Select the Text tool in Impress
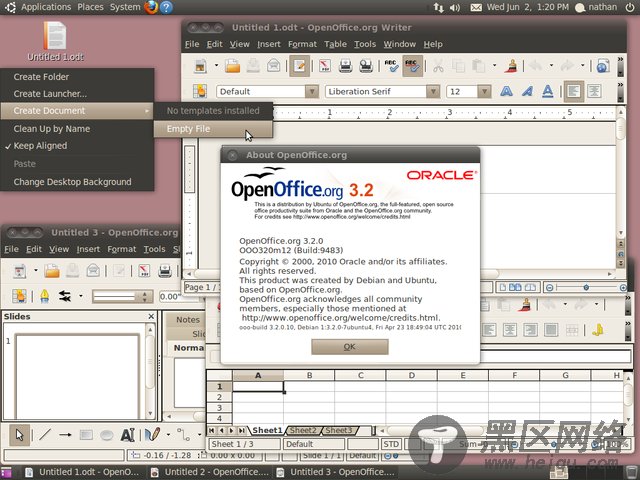This screenshot has height=480, width=640. click(127, 435)
